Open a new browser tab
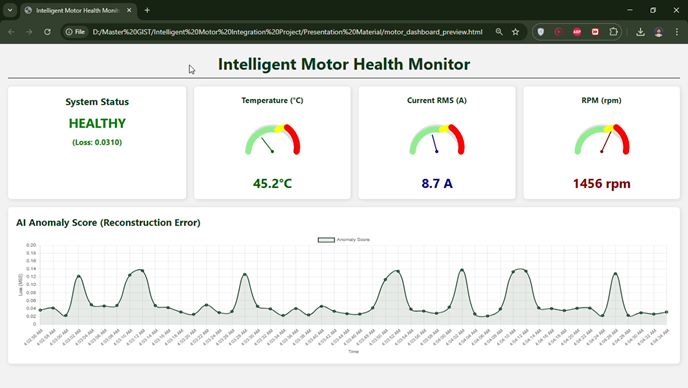Image resolution: width=688 pixels, height=388 pixels. tap(147, 10)
